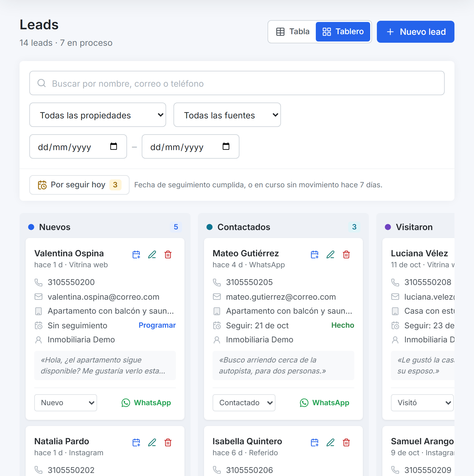The image size is (474, 476).
Task: Edit Mateo Gutiérrez's lead with pencil icon
Action: 330,254
